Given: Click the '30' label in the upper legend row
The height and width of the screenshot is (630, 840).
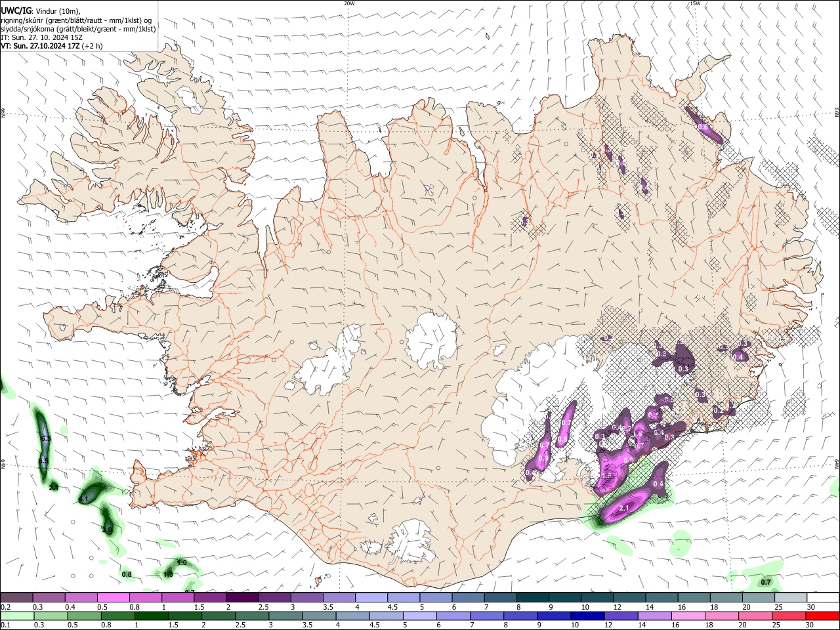Looking at the screenshot, I should (x=811, y=607).
